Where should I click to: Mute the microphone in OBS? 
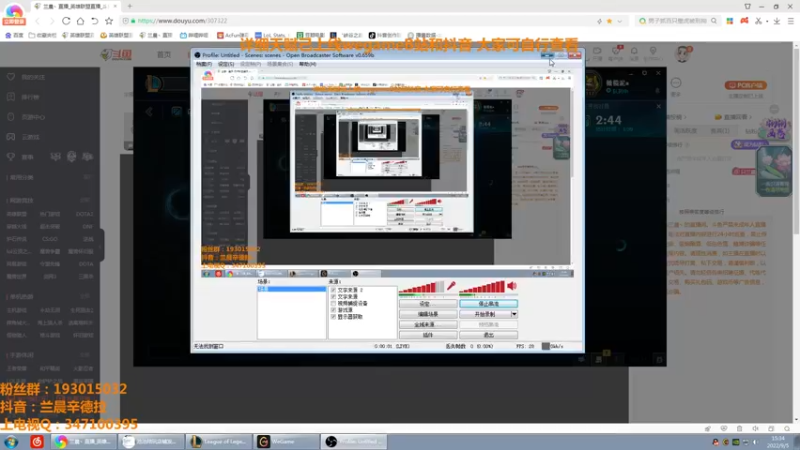(451, 287)
